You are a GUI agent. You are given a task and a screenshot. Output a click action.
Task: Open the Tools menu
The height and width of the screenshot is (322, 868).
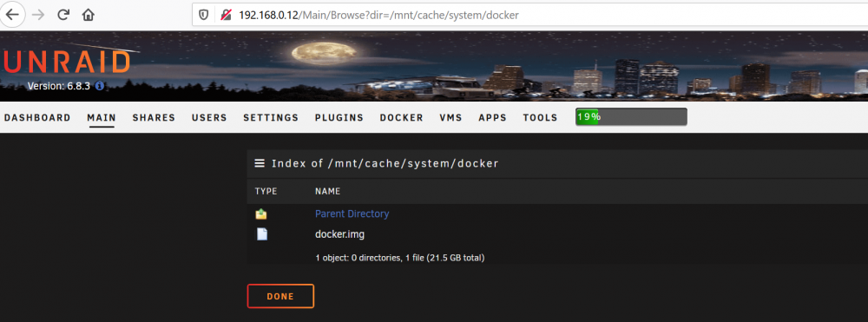click(540, 118)
